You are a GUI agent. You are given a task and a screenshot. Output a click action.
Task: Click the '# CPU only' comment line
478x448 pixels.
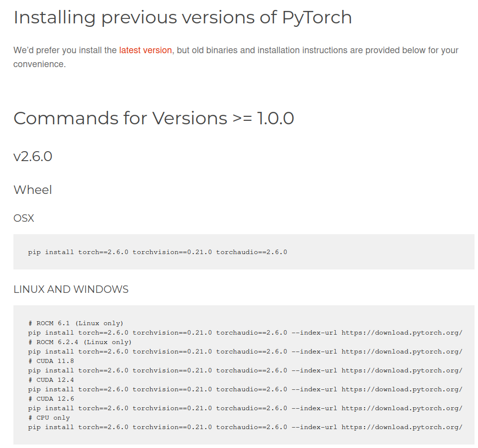[x=49, y=418]
